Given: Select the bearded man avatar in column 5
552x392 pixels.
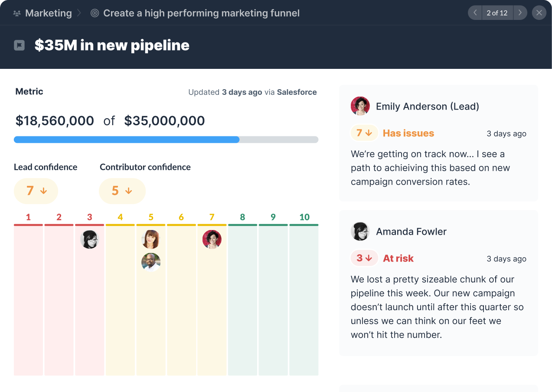Looking at the screenshot, I should coord(151,262).
